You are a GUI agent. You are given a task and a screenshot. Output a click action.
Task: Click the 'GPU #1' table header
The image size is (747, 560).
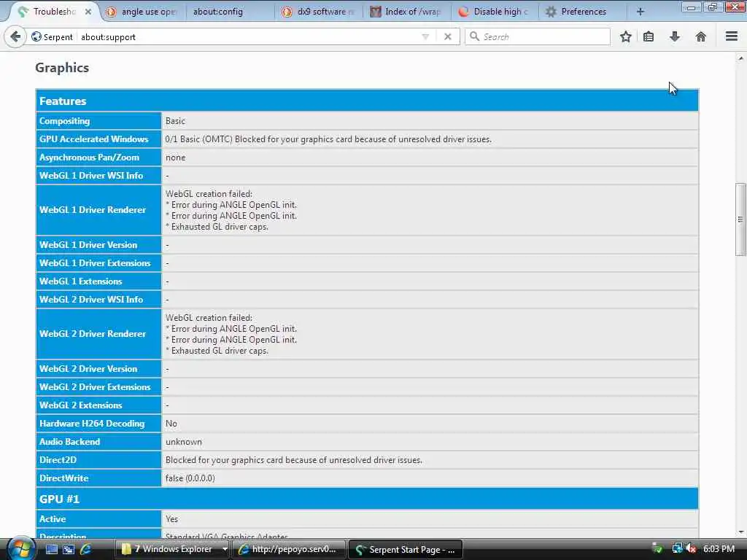coord(367,499)
